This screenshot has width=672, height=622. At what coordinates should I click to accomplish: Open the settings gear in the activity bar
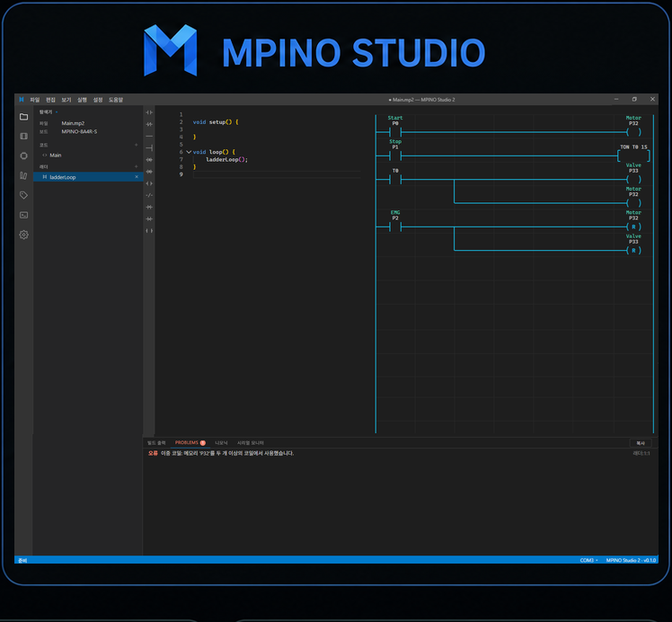tap(24, 235)
